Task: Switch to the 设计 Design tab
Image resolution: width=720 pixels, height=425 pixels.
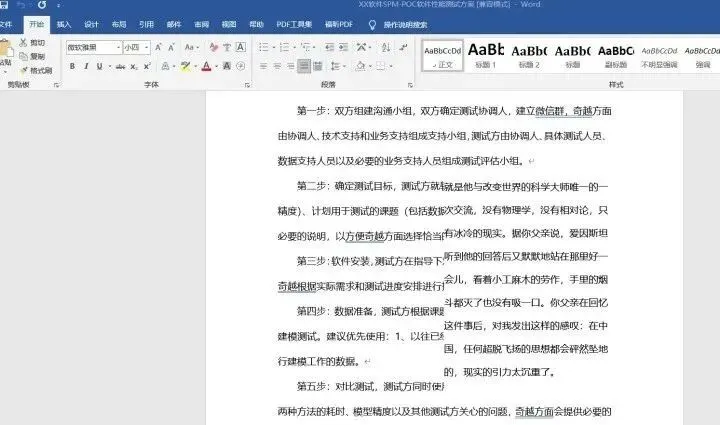Action: pos(91,24)
